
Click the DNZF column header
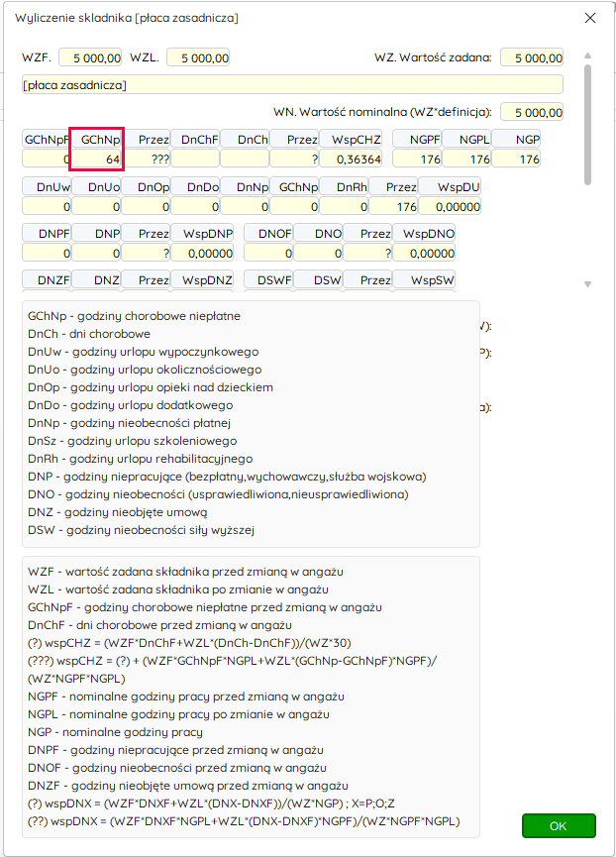tap(47, 279)
